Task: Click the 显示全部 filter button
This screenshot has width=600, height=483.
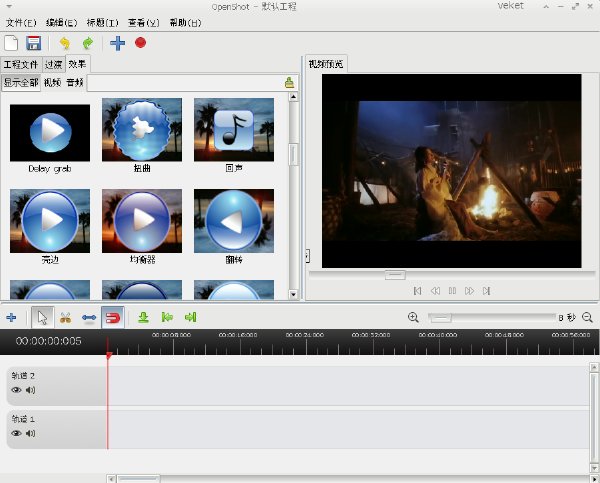Action: click(x=21, y=82)
